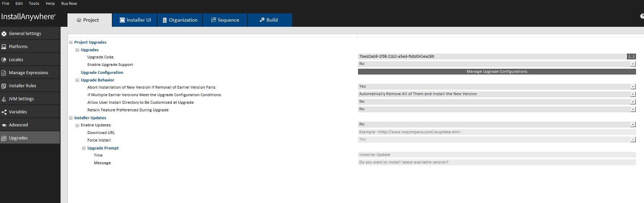Collapse the Upgrade Prompt section
Viewport: 644px width, 203px height.
(84, 148)
